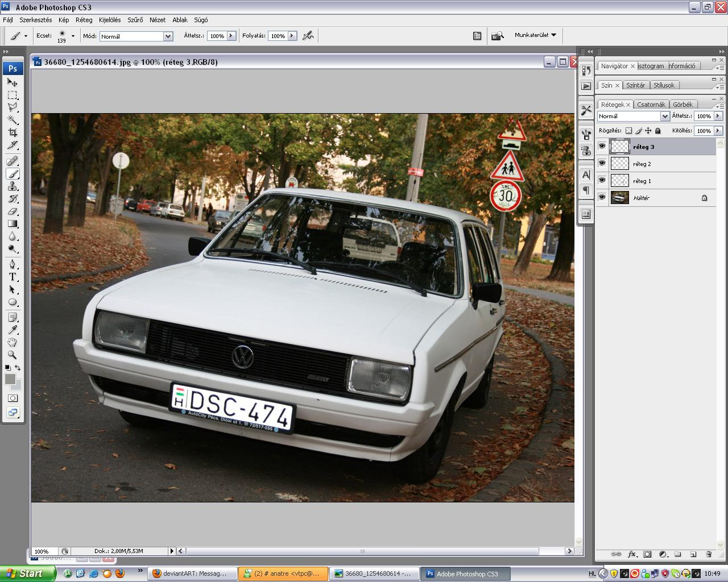
Task: Open the Character panel icon
Action: 586,174
